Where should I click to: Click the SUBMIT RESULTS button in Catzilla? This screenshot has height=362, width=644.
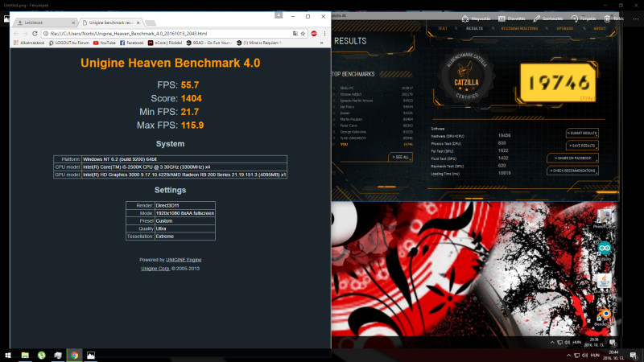click(x=582, y=133)
